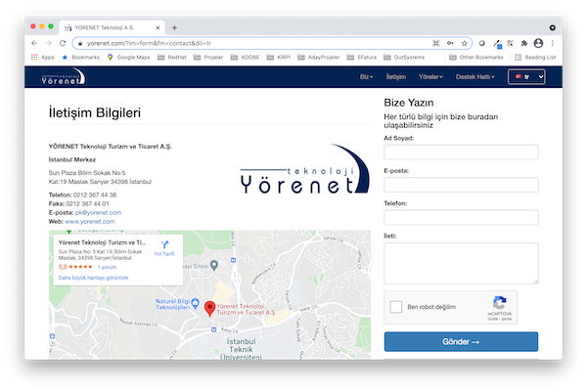Open the Reading List
587x392 pixels.
coord(535,58)
